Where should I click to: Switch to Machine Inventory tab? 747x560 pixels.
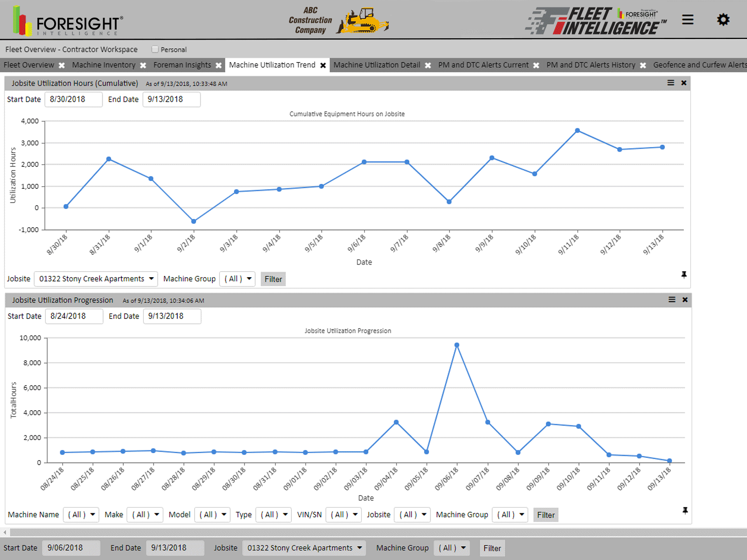point(104,65)
